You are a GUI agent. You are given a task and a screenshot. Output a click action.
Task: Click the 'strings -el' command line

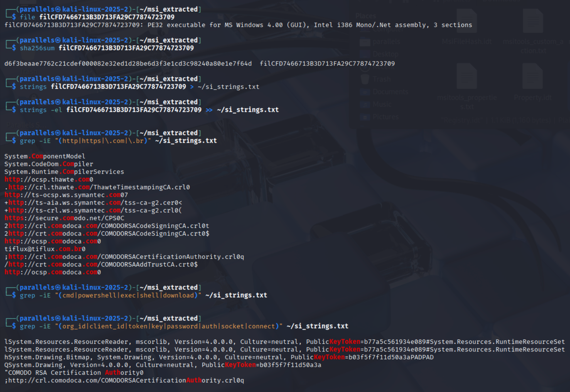pyautogui.click(x=149, y=110)
